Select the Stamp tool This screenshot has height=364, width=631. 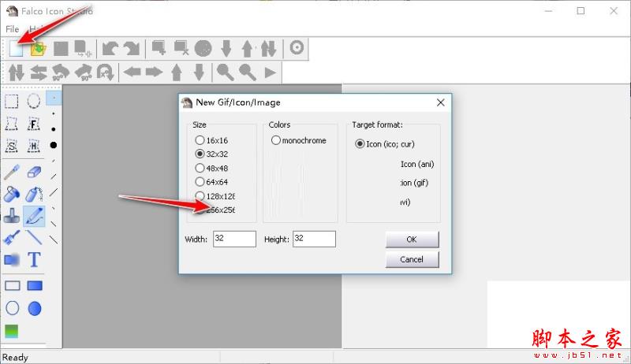click(12, 216)
